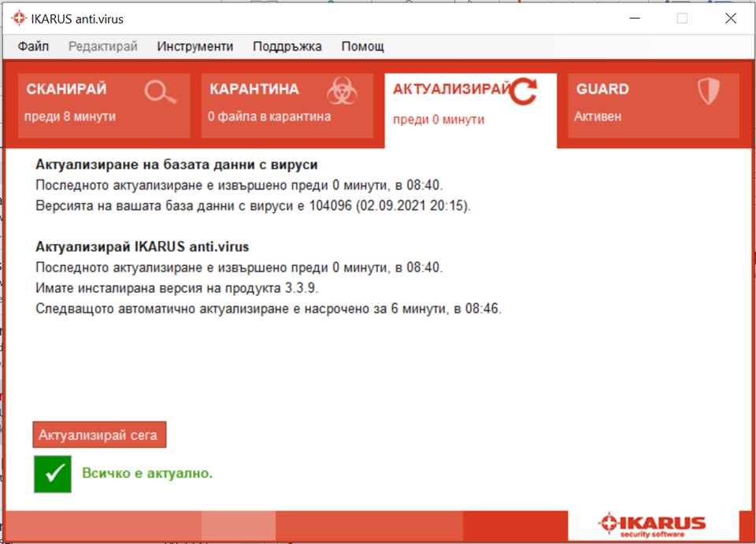The width and height of the screenshot is (756, 544).
Task: Switch to the GUARD tab
Action: [654, 105]
